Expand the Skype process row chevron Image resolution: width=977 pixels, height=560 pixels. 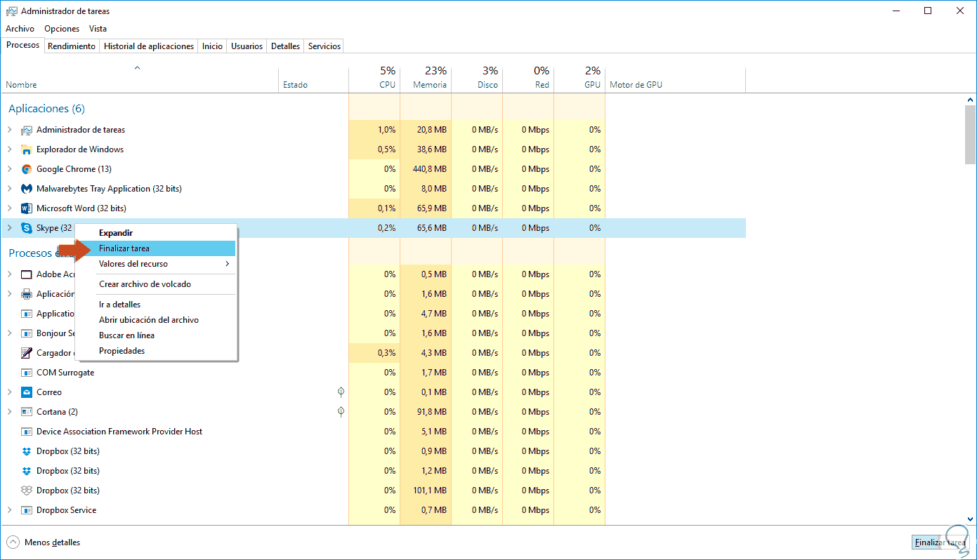click(9, 228)
